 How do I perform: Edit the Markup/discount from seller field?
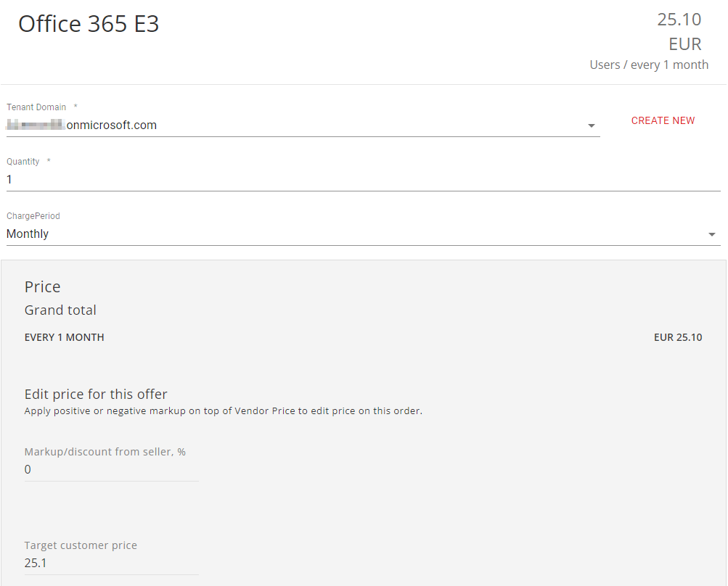(x=112, y=469)
